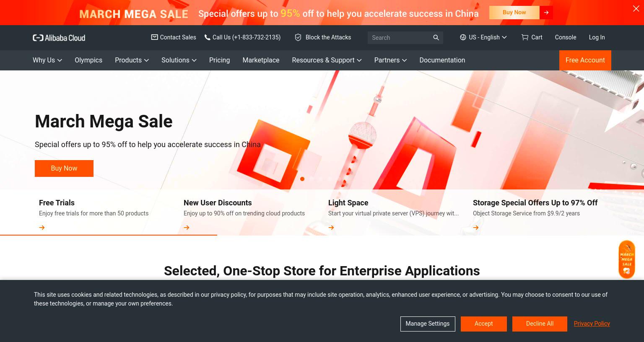The width and height of the screenshot is (644, 342).
Task: Click the Block the Attacks shield icon
Action: [298, 37]
